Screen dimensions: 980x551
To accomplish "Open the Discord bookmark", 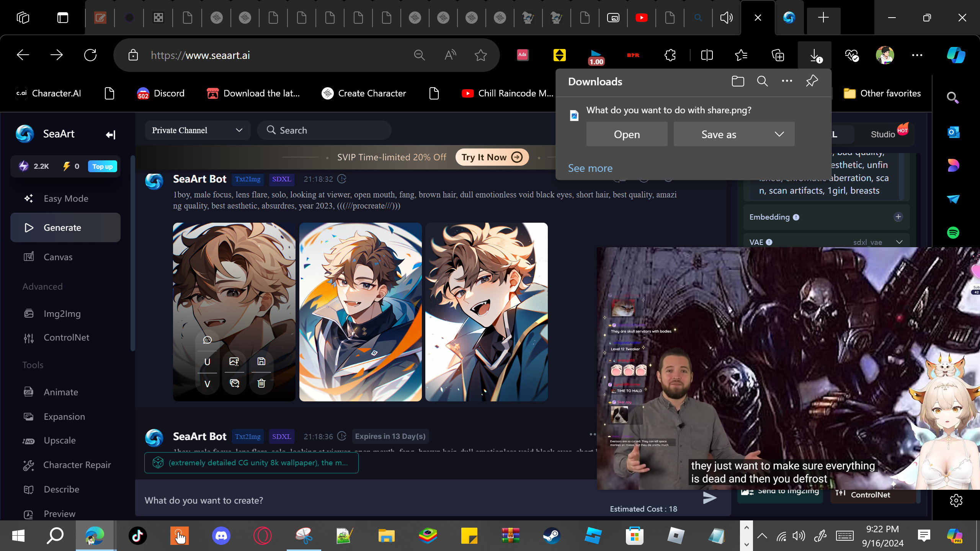I will coord(161,93).
